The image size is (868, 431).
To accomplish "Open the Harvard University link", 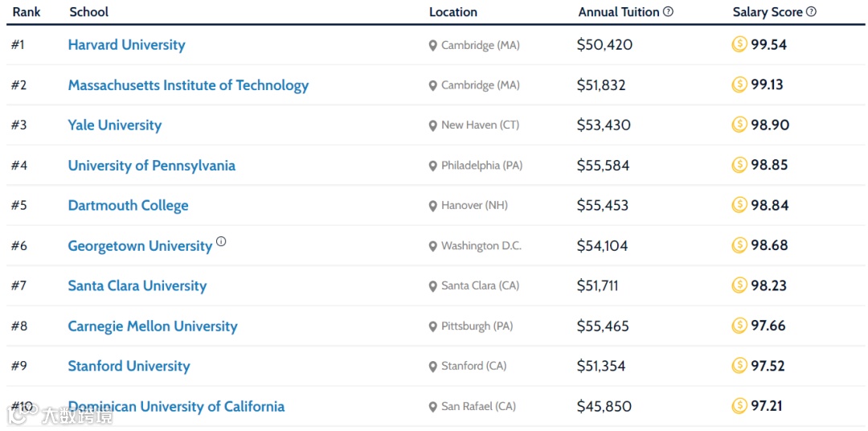I will (x=126, y=45).
